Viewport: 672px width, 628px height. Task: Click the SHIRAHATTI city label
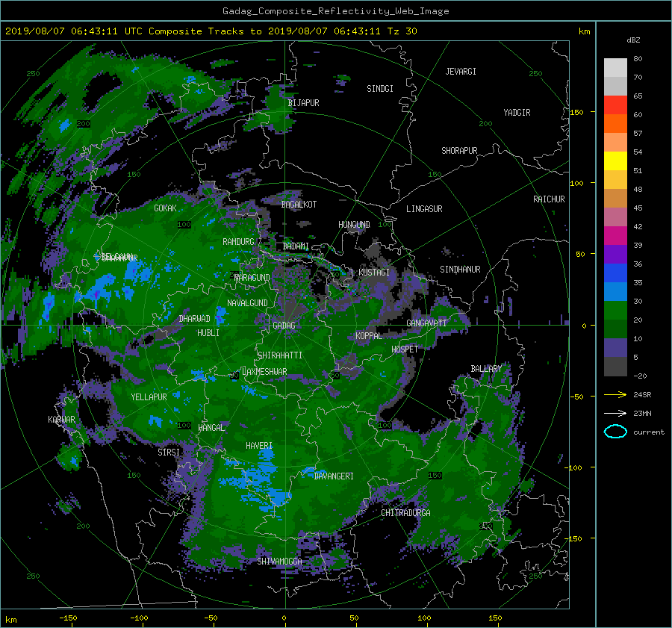pos(280,355)
